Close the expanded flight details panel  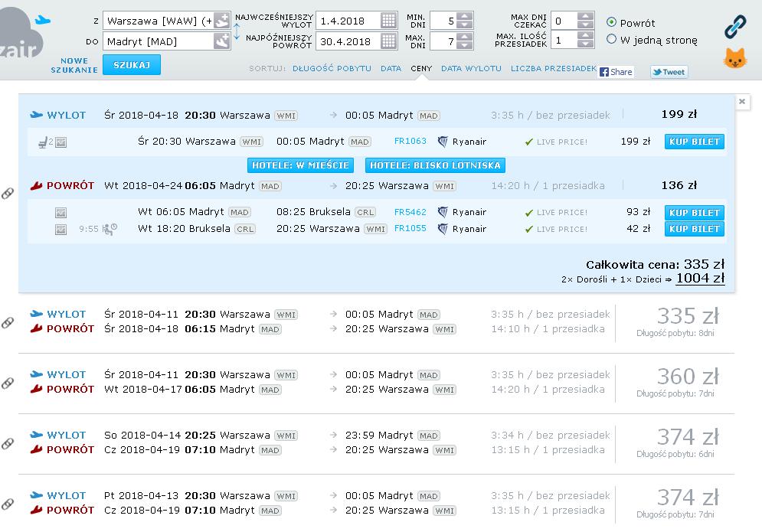(x=741, y=102)
